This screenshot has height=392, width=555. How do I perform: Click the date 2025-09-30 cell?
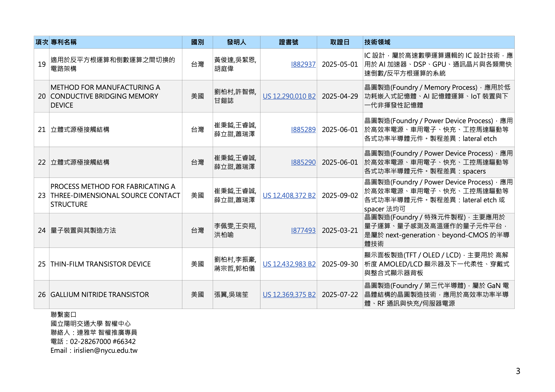pos(340,264)
